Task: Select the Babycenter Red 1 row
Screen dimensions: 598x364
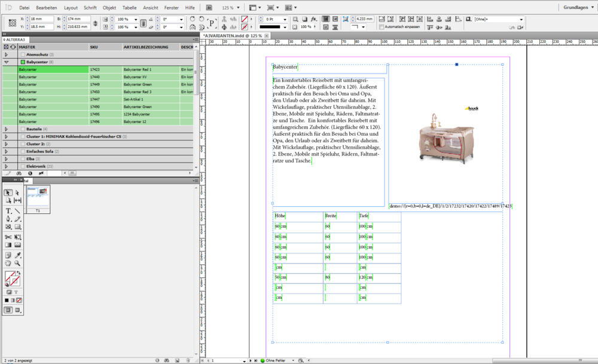Action: (138, 70)
